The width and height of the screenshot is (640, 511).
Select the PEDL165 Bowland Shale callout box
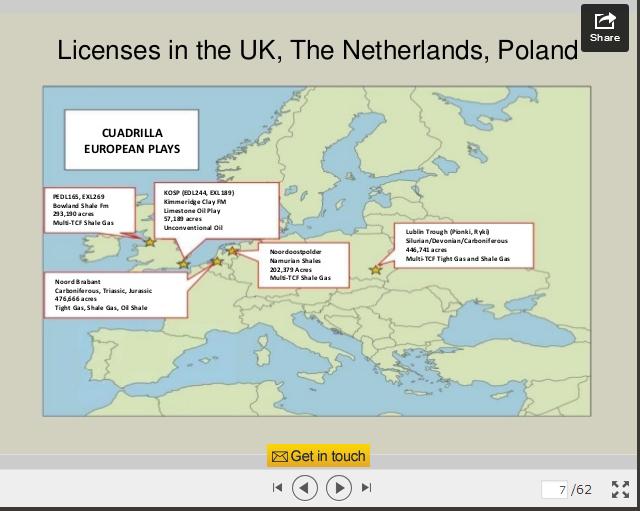point(92,209)
